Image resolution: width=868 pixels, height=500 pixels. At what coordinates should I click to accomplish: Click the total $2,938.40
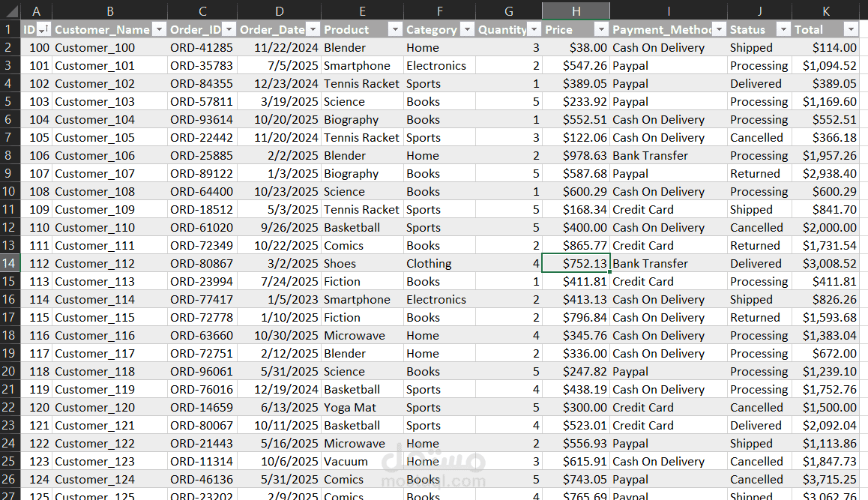[825, 174]
